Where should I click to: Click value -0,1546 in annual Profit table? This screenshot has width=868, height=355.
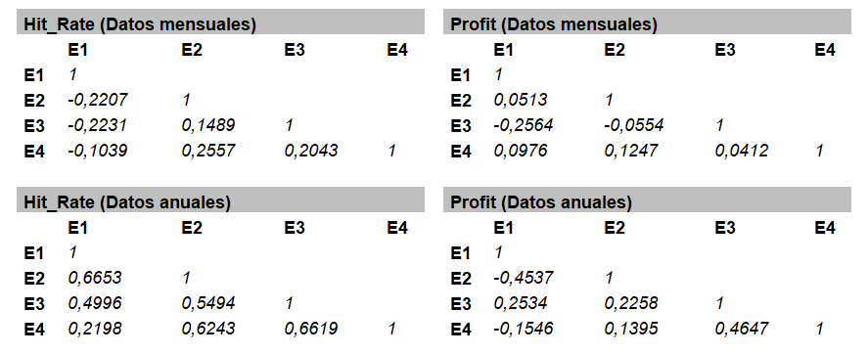click(x=524, y=329)
